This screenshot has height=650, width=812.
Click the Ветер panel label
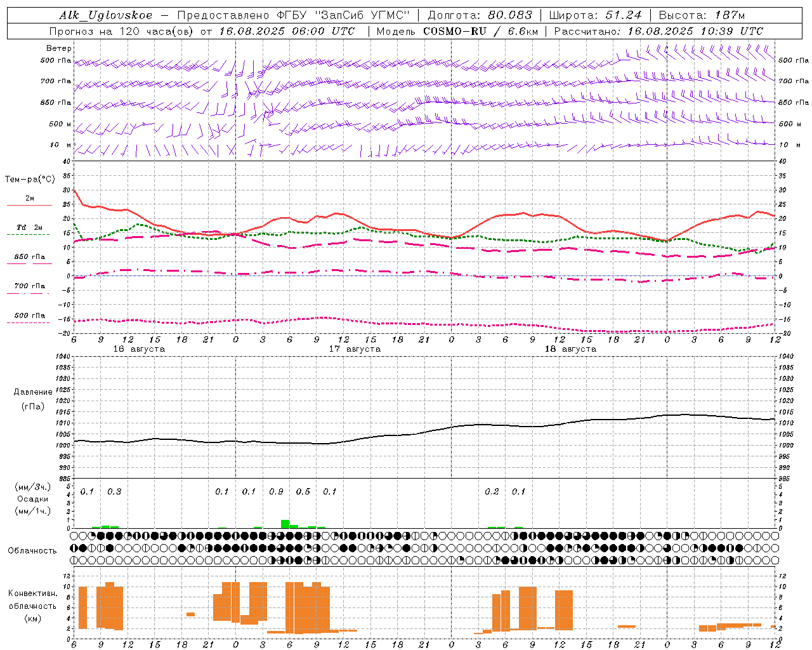click(59, 48)
